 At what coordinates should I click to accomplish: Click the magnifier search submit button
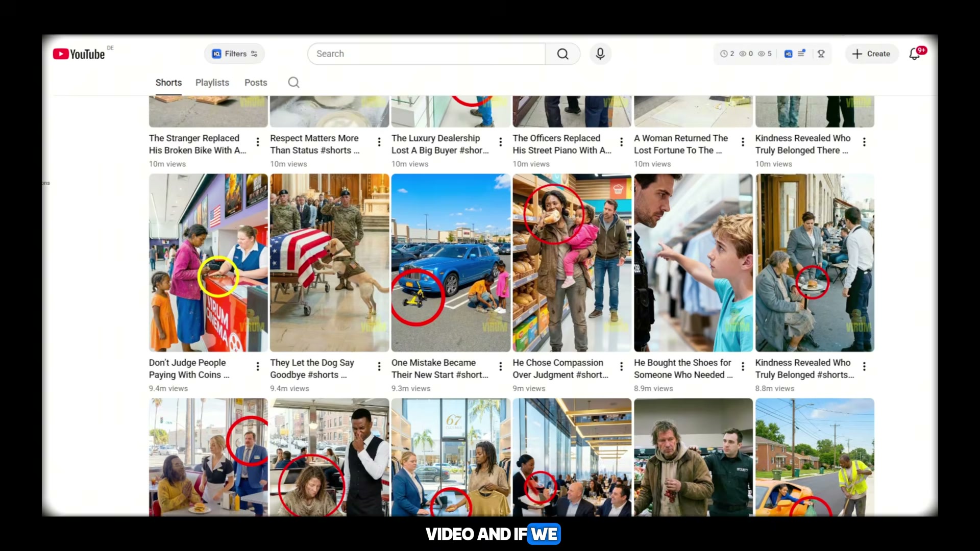(562, 54)
